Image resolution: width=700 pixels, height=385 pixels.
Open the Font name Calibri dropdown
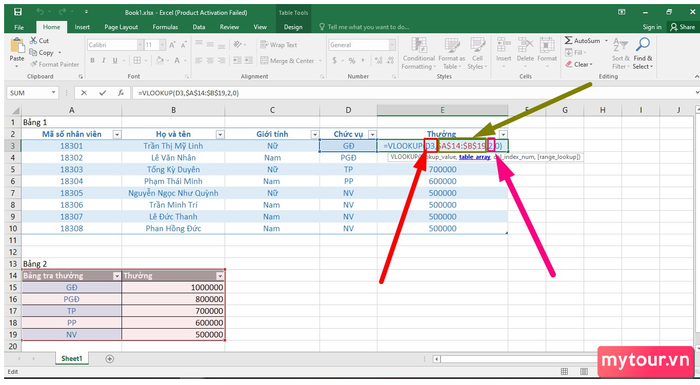(x=140, y=45)
